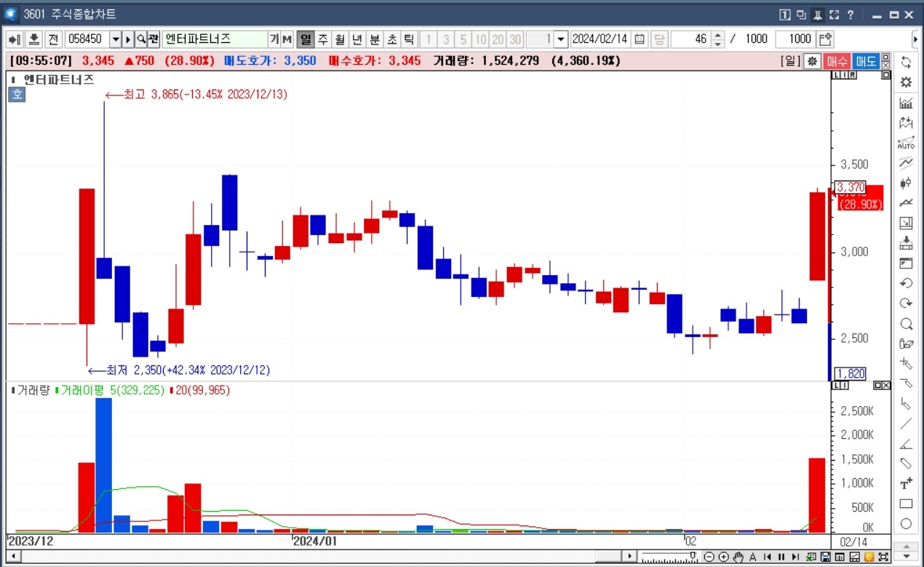Click the date field 2024/02/14

pos(601,39)
